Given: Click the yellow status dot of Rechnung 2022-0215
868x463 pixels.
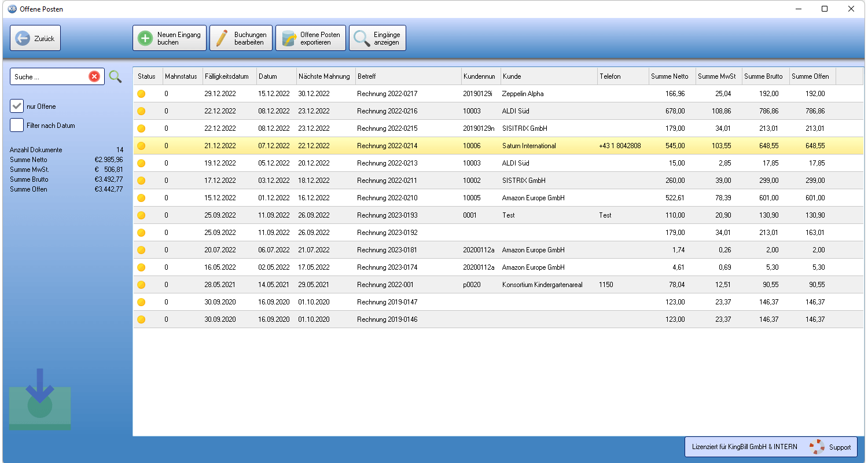Looking at the screenshot, I should 141,128.
